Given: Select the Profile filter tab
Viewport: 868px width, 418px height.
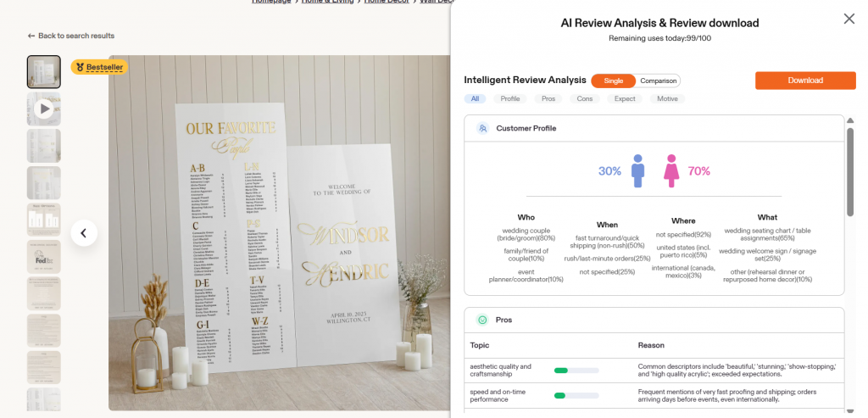Looking at the screenshot, I should click(x=509, y=98).
